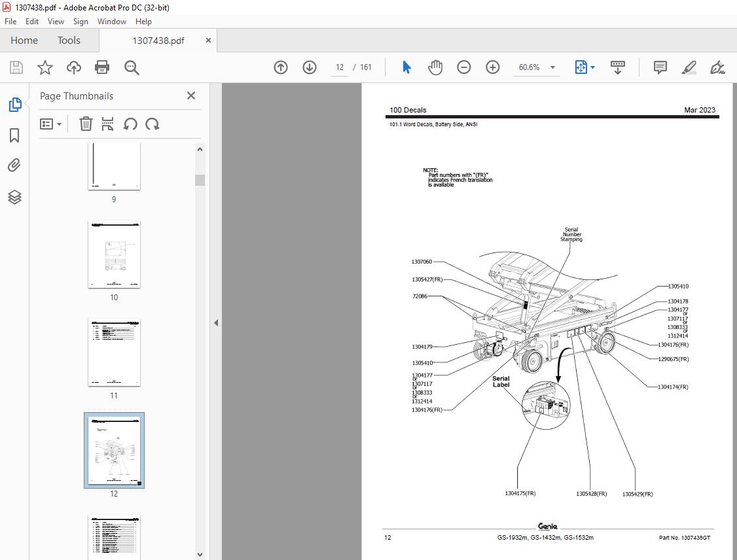The width and height of the screenshot is (737, 560).
Task: Open the Window menu
Action: click(x=112, y=22)
